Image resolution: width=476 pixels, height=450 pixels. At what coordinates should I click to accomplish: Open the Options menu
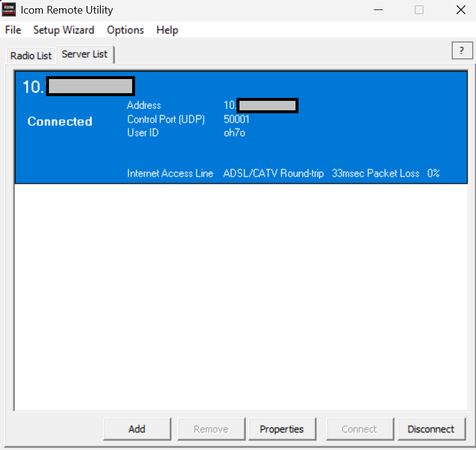pos(125,30)
